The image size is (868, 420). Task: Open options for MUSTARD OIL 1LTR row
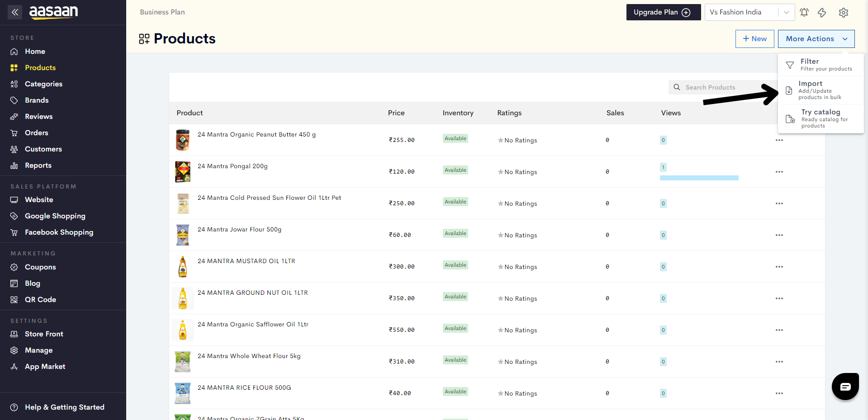(779, 267)
